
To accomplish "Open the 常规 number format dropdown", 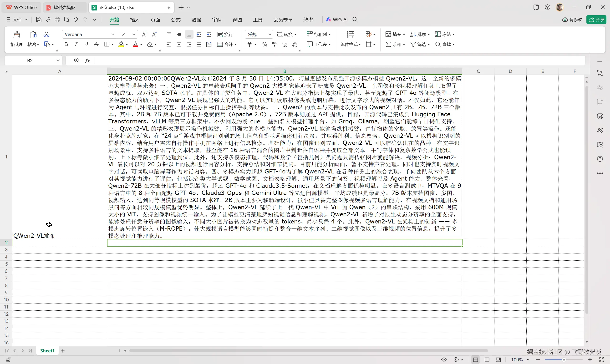I will [269, 34].
